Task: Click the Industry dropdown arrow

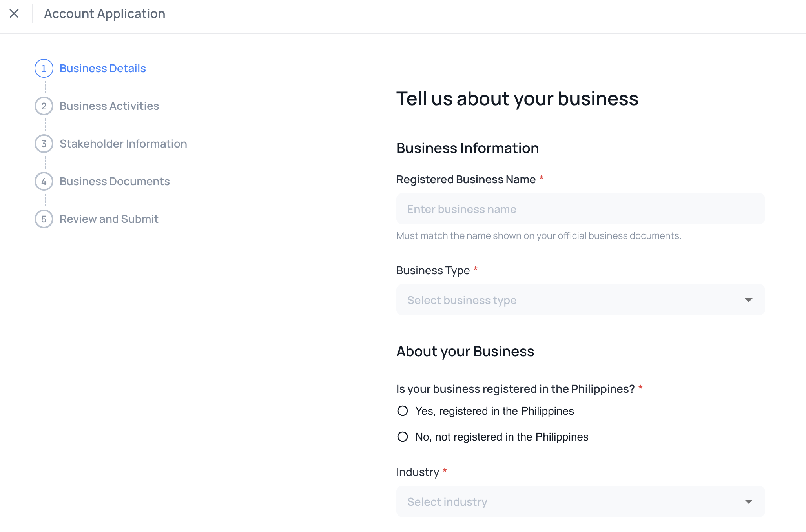Action: [748, 502]
